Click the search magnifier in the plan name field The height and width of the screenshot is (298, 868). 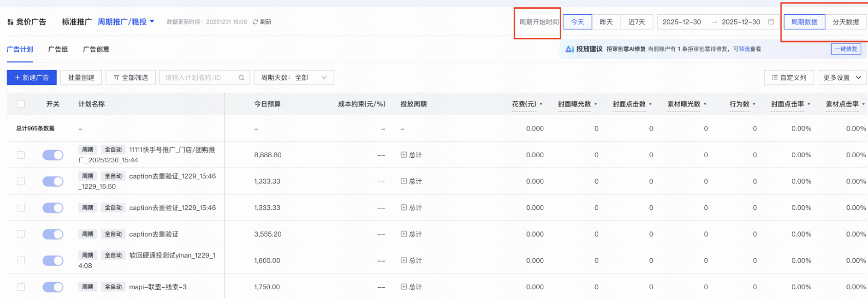(x=241, y=78)
